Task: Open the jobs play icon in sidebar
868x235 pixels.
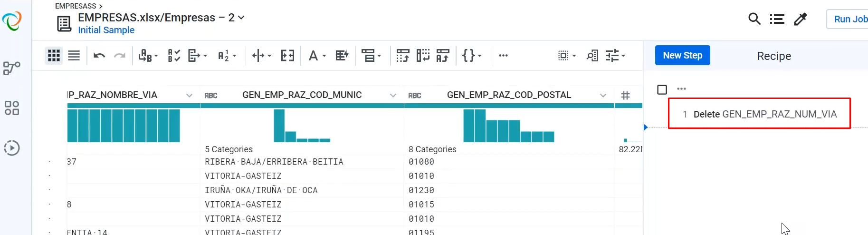Action: [11, 148]
